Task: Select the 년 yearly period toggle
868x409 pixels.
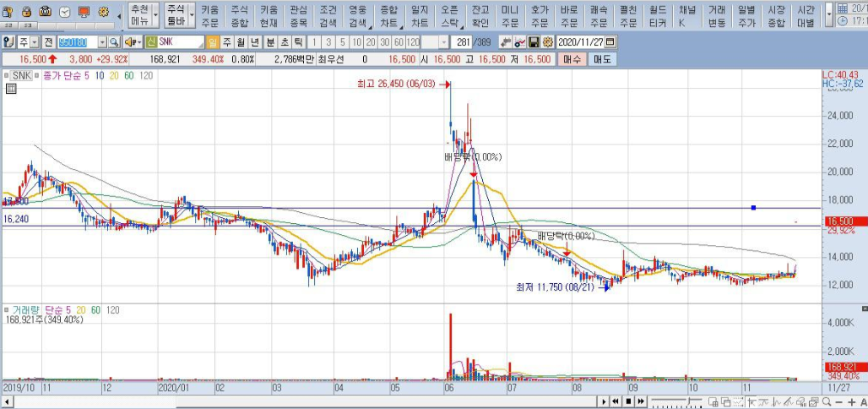Action: (x=255, y=42)
